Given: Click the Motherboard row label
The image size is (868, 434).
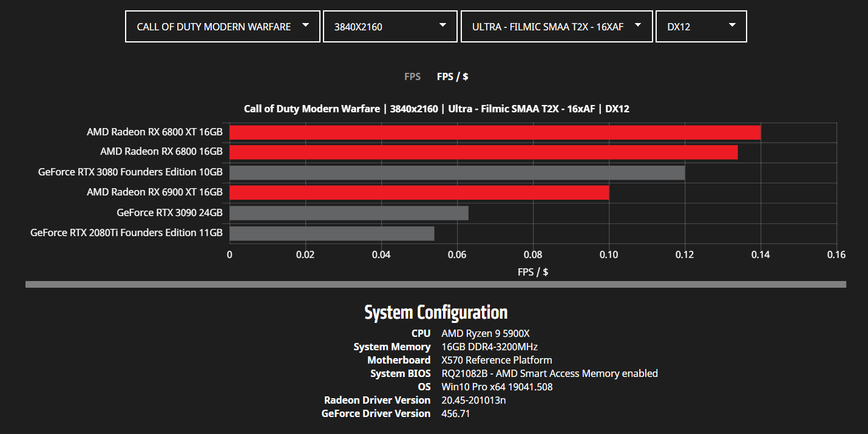Looking at the screenshot, I should tap(399, 360).
